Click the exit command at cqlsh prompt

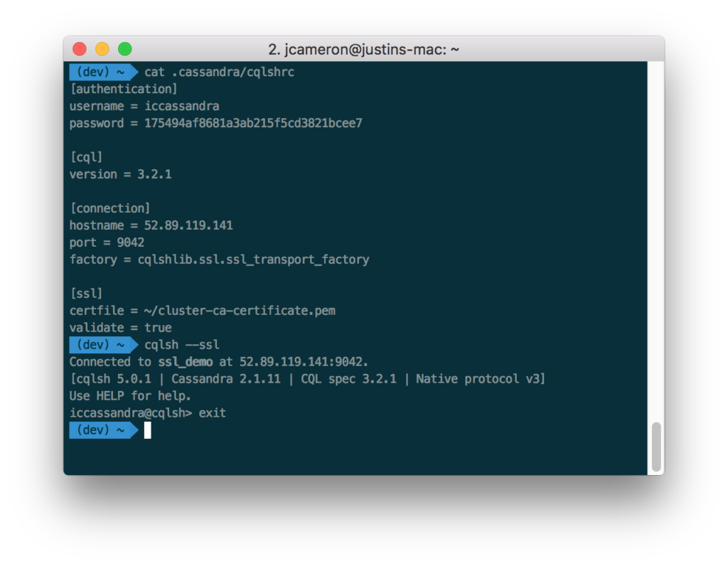212,413
